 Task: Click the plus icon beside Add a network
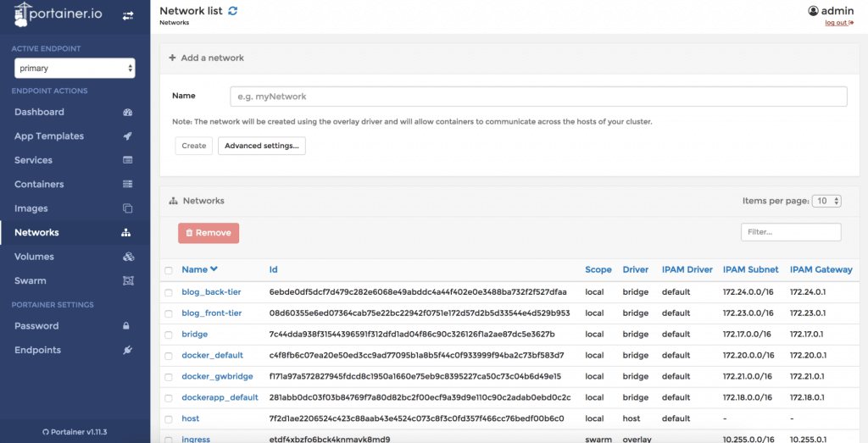point(172,58)
